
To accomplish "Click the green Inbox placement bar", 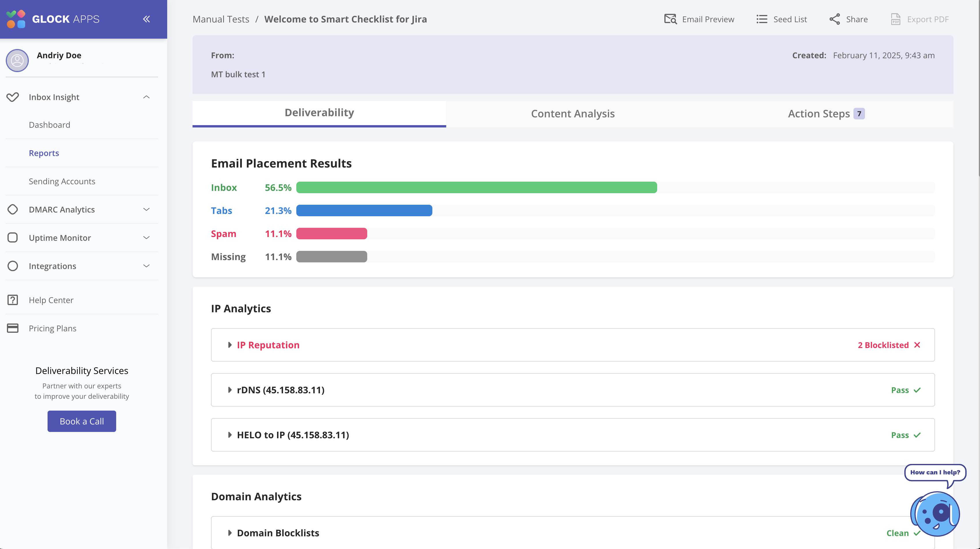I will click(x=476, y=188).
